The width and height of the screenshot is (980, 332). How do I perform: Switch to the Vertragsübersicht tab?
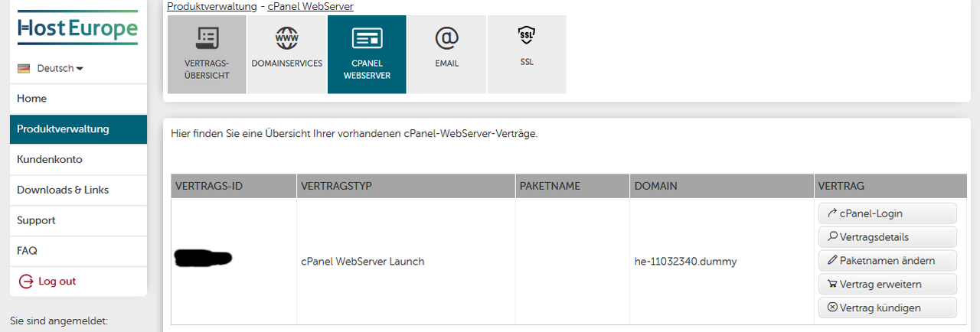(207, 54)
